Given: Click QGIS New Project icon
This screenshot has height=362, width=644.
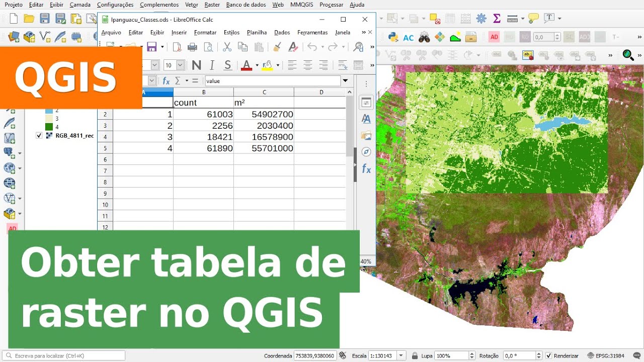Looking at the screenshot, I should pos(14,19).
